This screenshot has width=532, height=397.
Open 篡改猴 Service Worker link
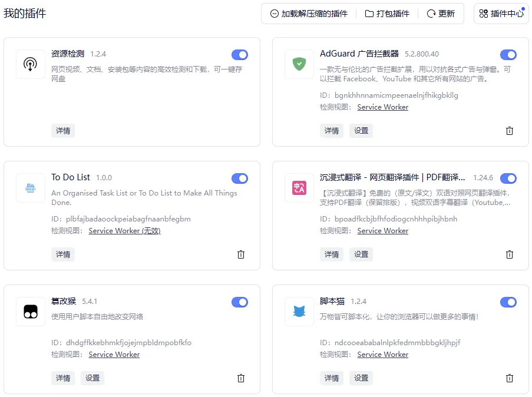click(114, 355)
